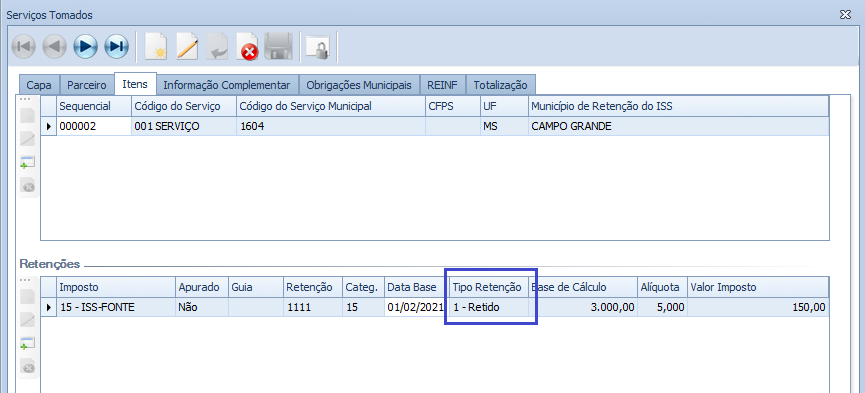The image size is (865, 393).
Task: Click blank page icon beside Retenções grid
Action: [28, 296]
